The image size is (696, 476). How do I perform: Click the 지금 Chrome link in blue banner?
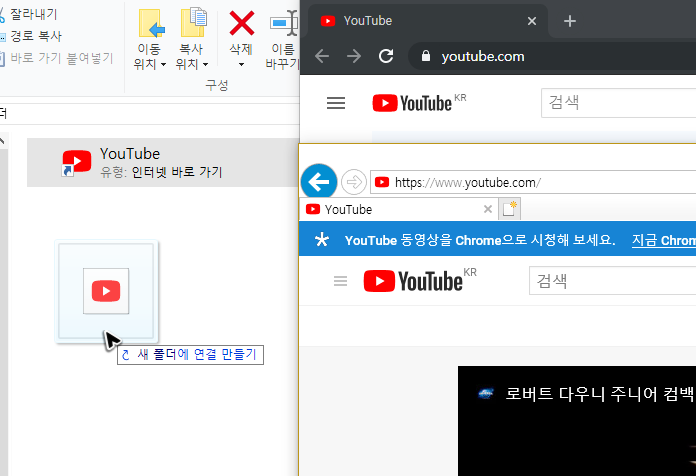[x=664, y=240]
